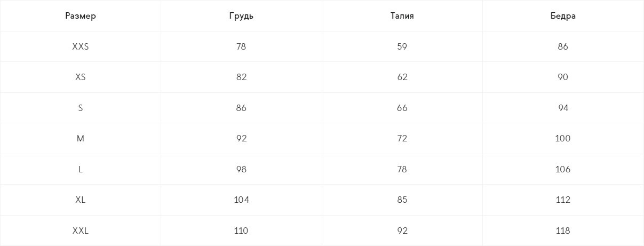Select the S size cell
This screenshot has height=246, width=644.
pos(81,108)
